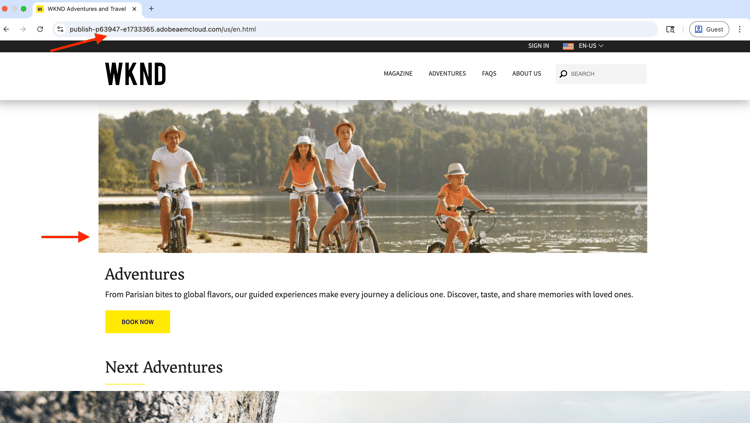Click the US flag icon
The image size is (750, 423).
568,46
